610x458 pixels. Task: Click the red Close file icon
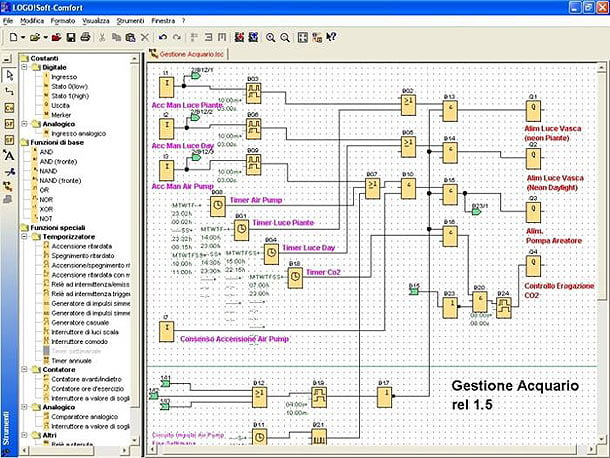click(56, 37)
